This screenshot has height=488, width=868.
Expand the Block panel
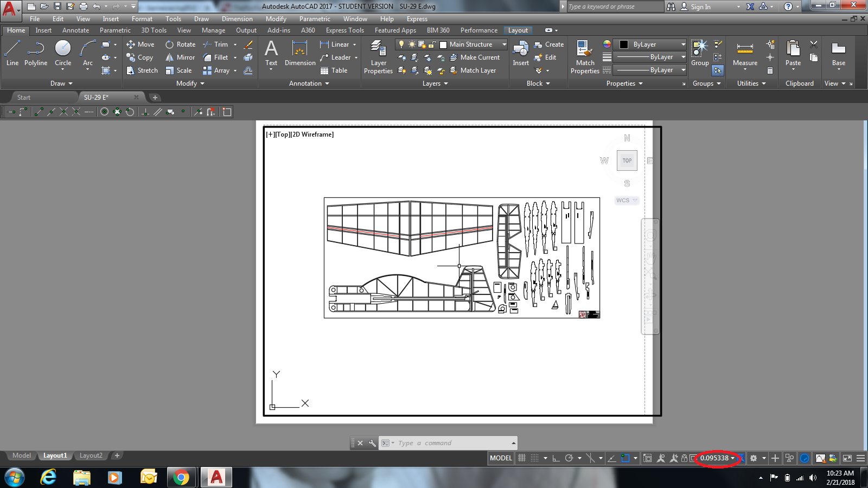click(x=538, y=84)
